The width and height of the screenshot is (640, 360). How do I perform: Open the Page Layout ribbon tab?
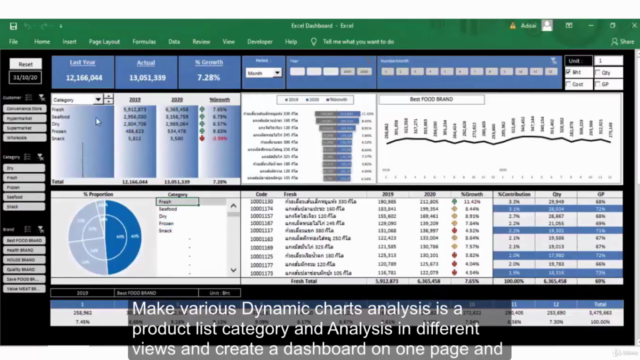(104, 42)
